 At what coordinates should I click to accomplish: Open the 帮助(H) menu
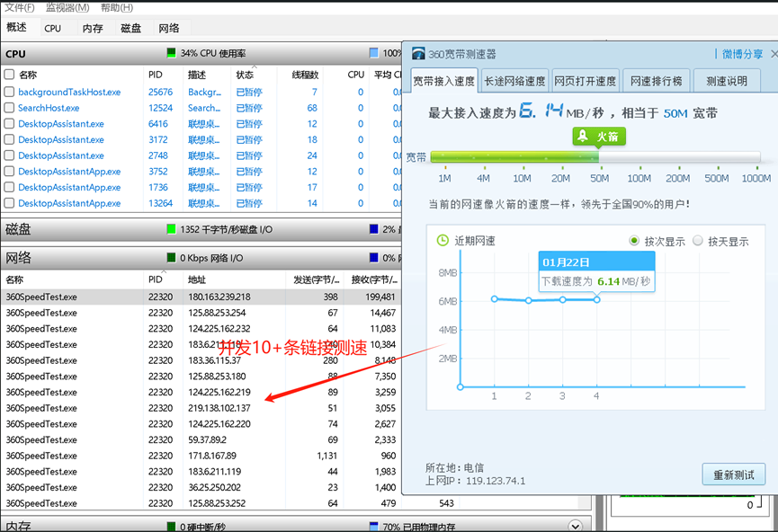[x=117, y=7]
